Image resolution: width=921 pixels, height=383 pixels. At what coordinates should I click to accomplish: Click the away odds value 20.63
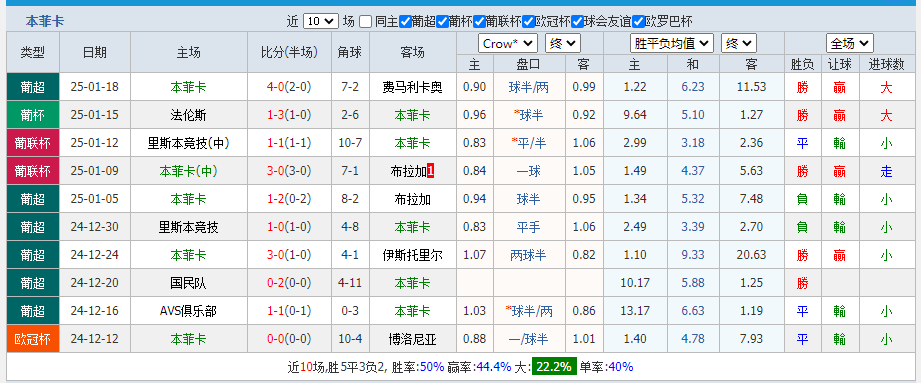(751, 256)
